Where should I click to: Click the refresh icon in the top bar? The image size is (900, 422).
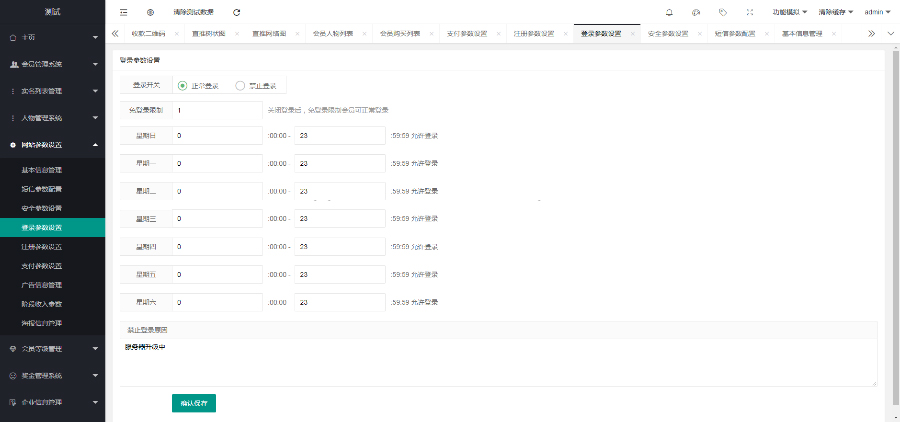click(x=236, y=12)
